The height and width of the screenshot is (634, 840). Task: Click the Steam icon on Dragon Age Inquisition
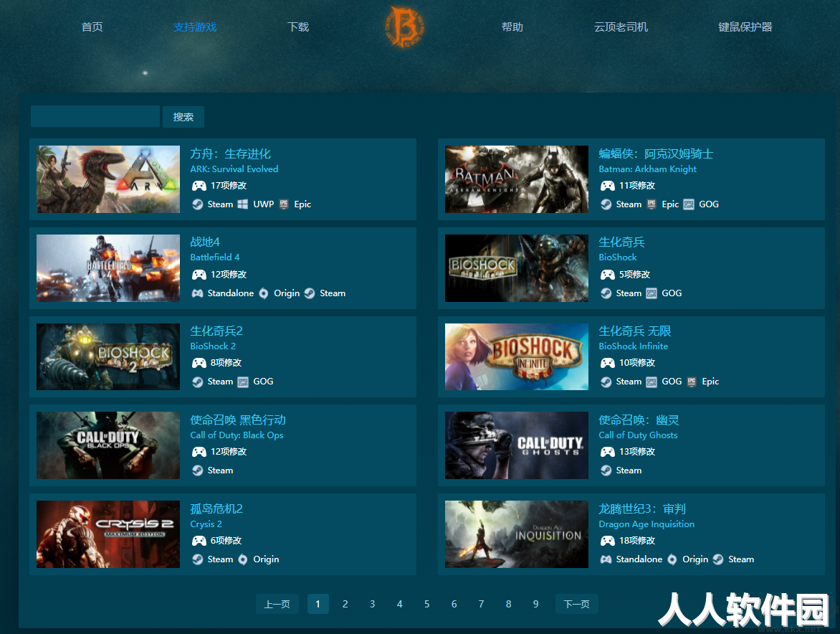pos(718,559)
